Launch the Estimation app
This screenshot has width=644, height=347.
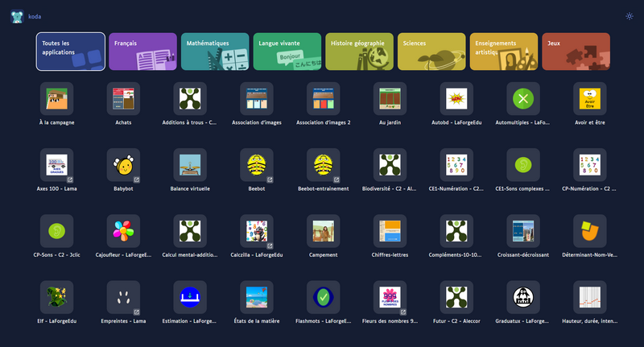coord(190,297)
